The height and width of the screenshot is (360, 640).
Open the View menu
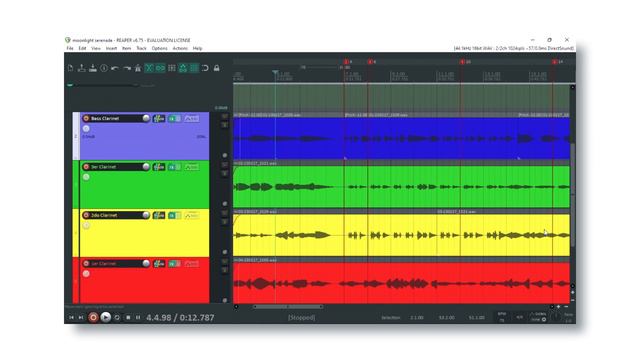click(x=96, y=48)
